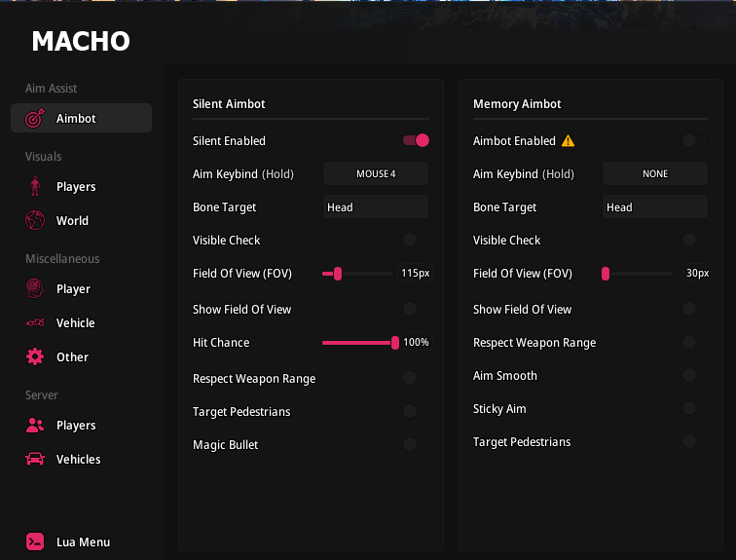Disable the Silent Enabled toggle

click(417, 141)
